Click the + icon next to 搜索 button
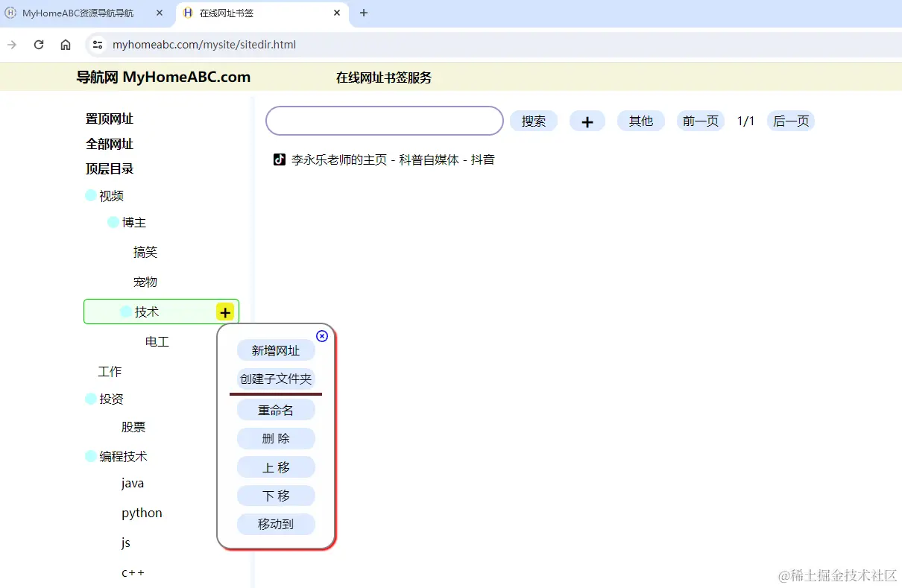 [x=587, y=121]
